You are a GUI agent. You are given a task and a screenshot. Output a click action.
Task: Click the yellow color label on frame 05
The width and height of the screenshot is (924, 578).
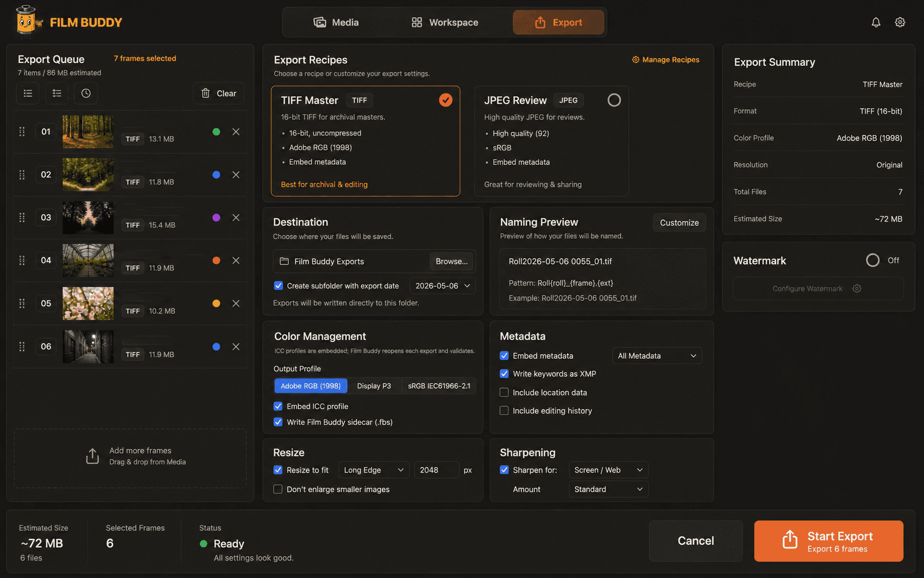tap(216, 304)
